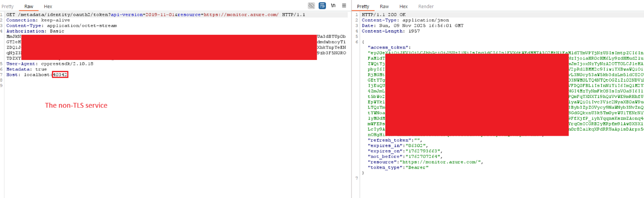The height and width of the screenshot is (198, 644).
Task: Click the red "The non-TLS service" annotation
Action: pos(76,105)
